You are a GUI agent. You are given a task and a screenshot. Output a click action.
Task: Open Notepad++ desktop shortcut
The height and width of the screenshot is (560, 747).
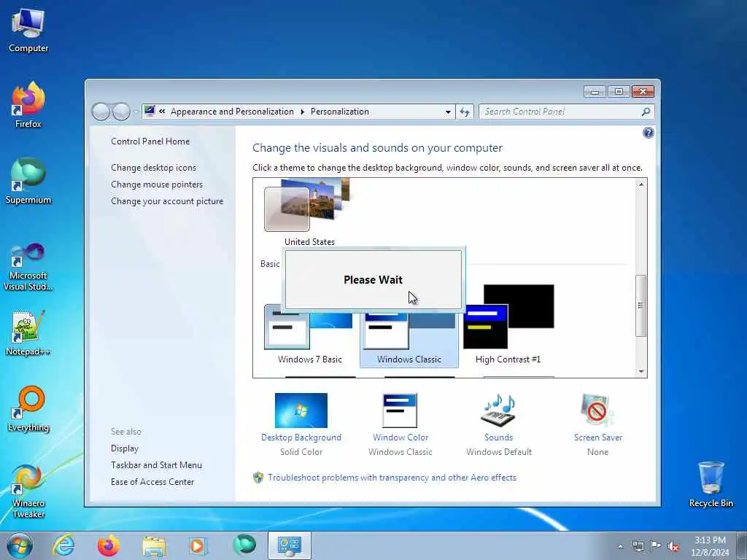(x=28, y=333)
